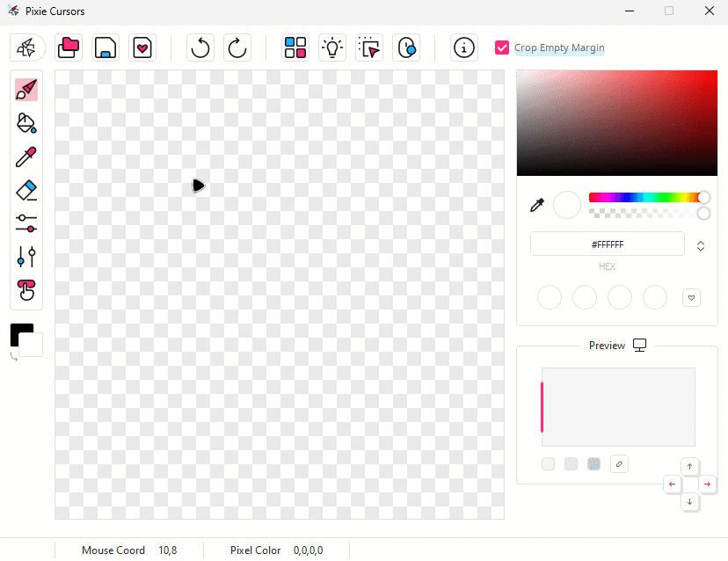Viewport: 728px width, 561px height.
Task: Select the blue textured preview background swatch
Action: 593,464
